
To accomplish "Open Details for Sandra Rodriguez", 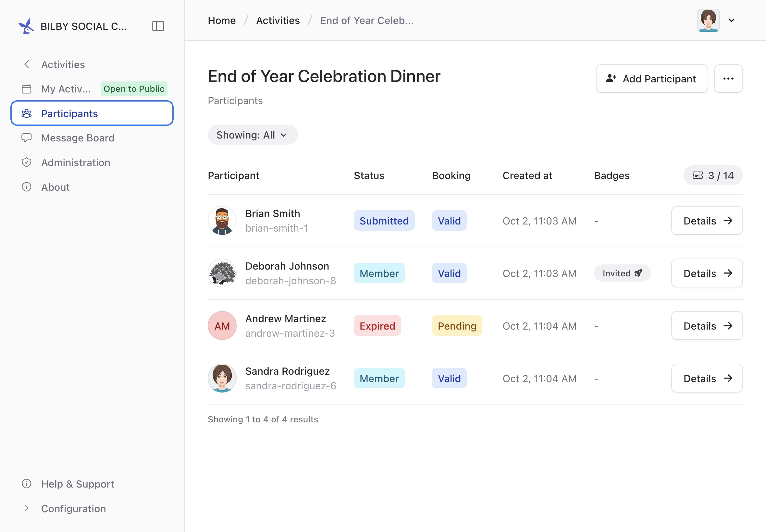I will (707, 378).
